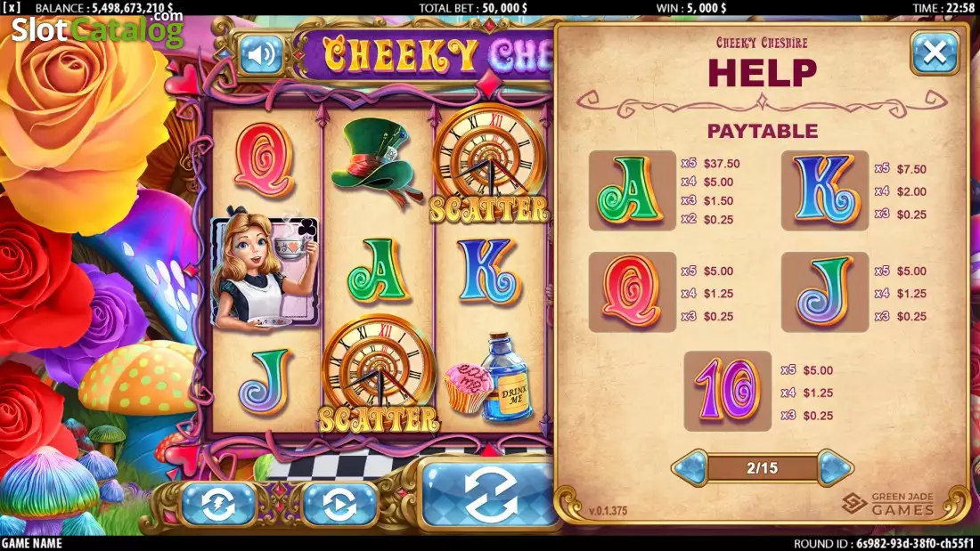Close the Help paytable panel
Viewport: 980px width, 551px height.
pos(935,53)
